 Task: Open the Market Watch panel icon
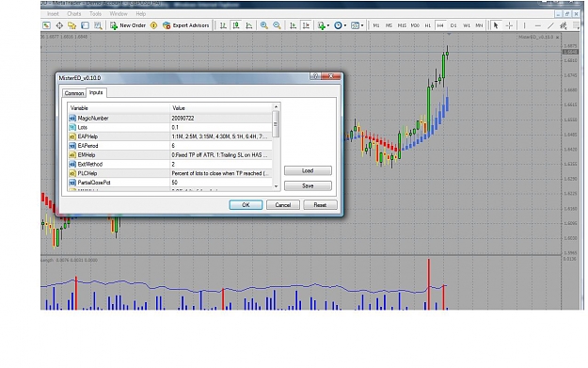coord(46,25)
